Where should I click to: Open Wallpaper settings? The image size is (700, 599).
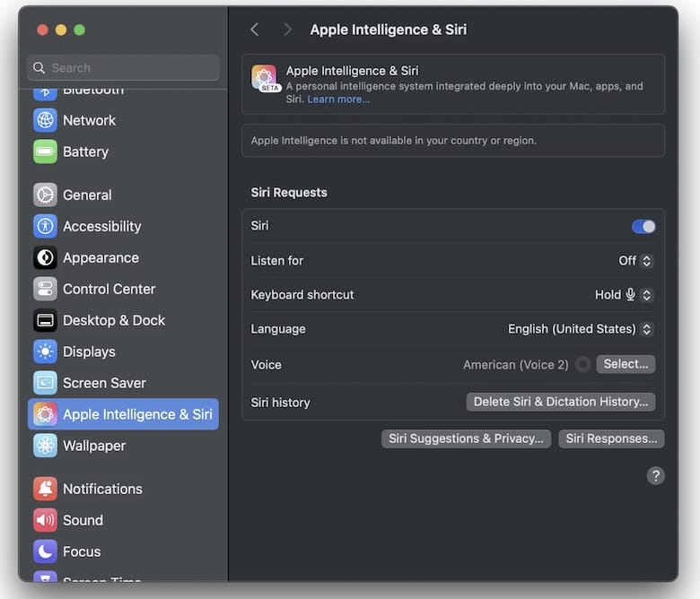click(x=123, y=446)
